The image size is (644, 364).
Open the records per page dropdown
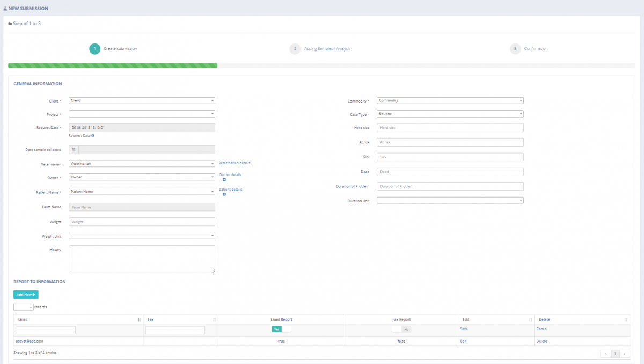point(23,307)
